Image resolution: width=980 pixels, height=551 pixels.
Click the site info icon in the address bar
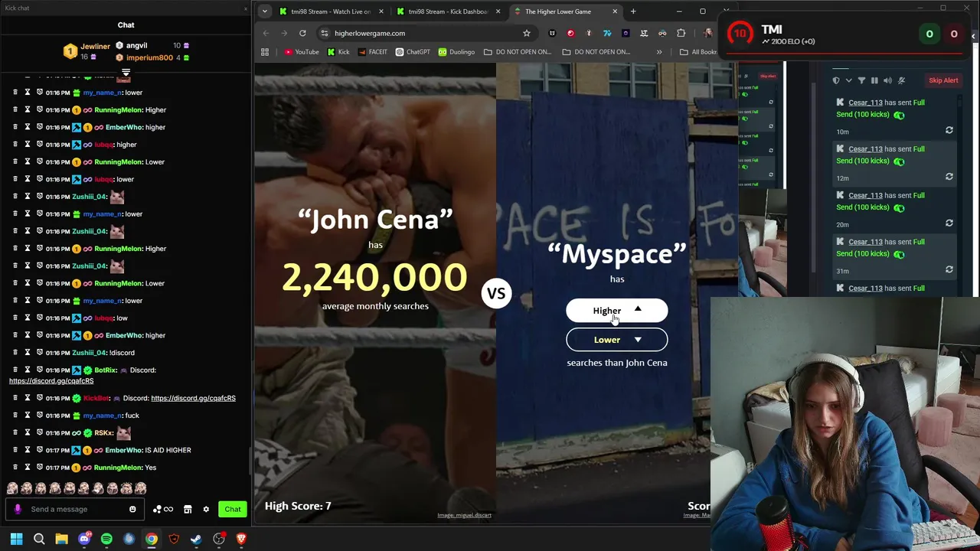tap(325, 33)
